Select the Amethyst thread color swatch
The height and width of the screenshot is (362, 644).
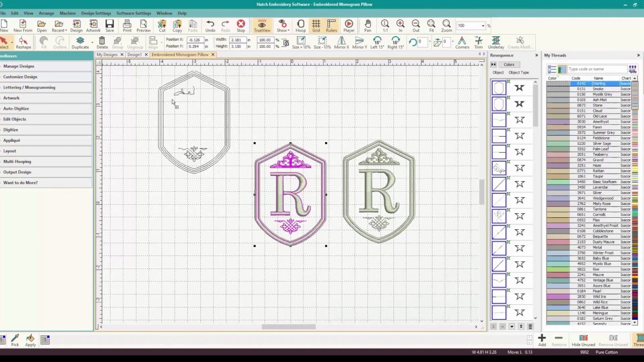point(557,122)
